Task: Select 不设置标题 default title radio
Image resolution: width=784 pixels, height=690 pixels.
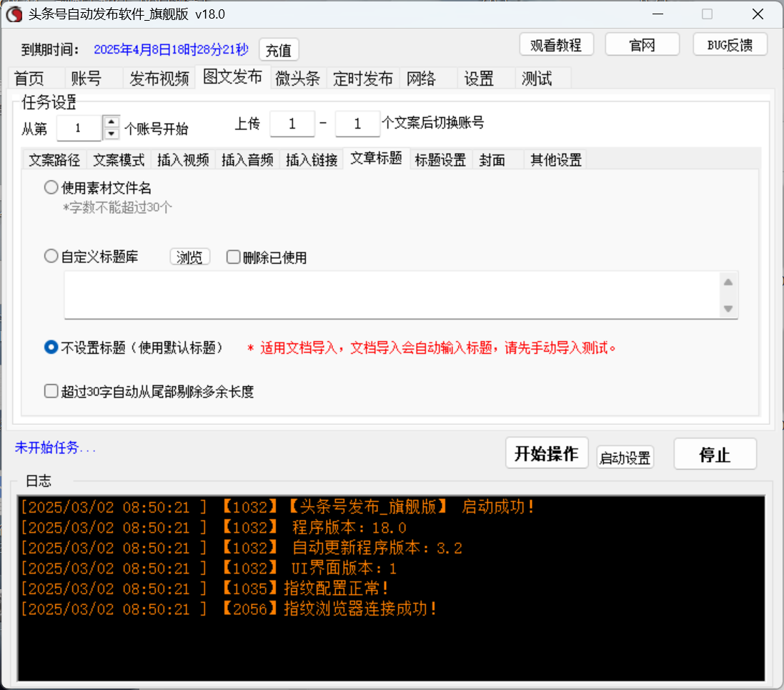Action: (x=134, y=348)
